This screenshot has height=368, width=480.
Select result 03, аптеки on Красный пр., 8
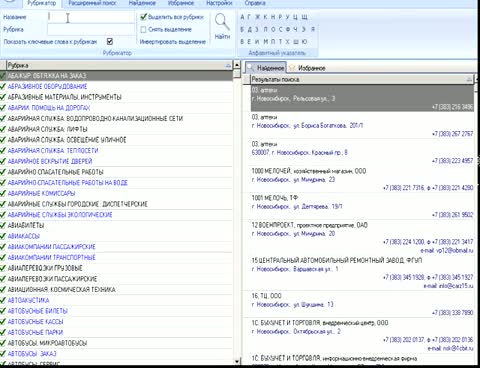362,152
